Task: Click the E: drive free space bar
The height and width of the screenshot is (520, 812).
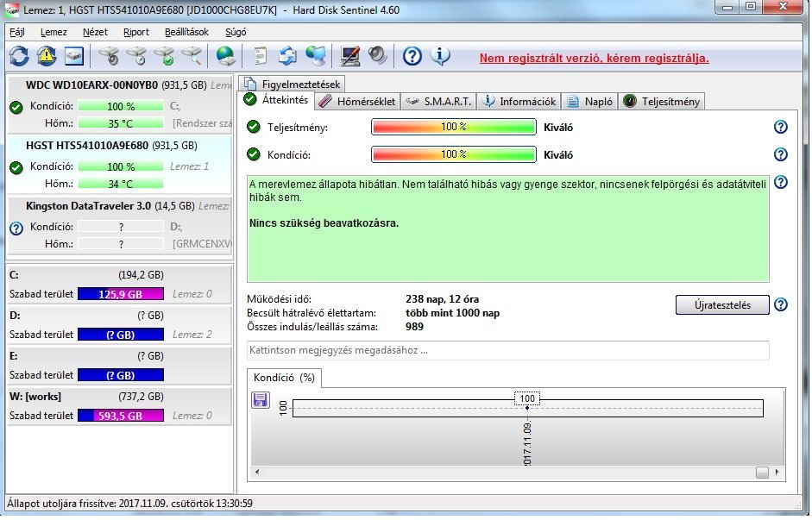Action: [x=121, y=375]
